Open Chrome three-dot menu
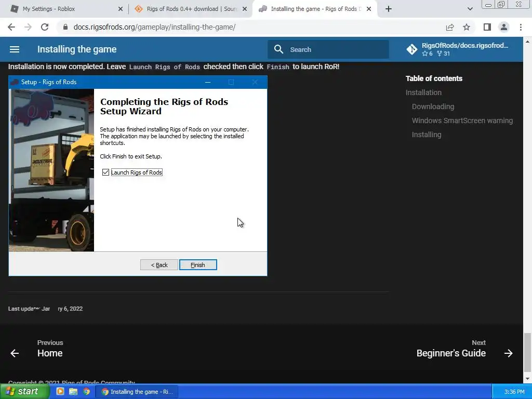Viewport: 532px width, 399px height. (x=521, y=27)
